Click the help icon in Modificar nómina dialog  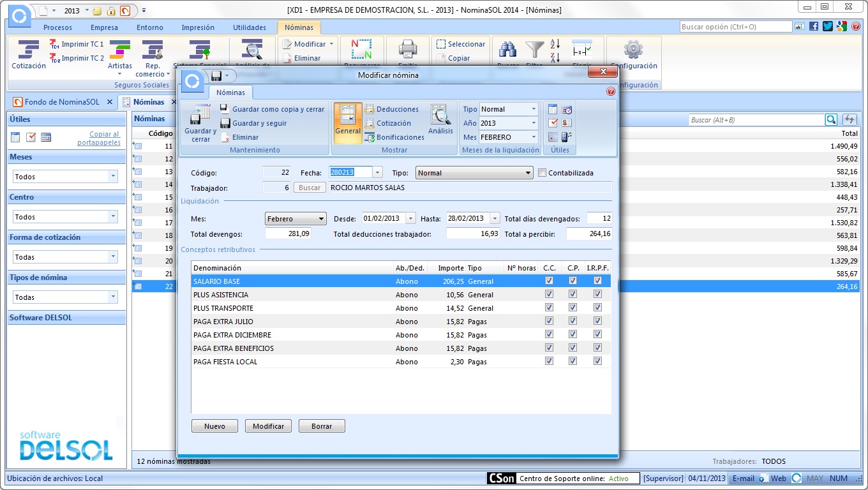point(610,92)
